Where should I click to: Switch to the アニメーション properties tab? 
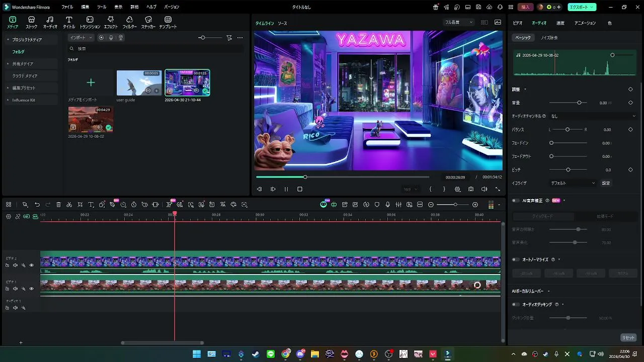coord(585,23)
